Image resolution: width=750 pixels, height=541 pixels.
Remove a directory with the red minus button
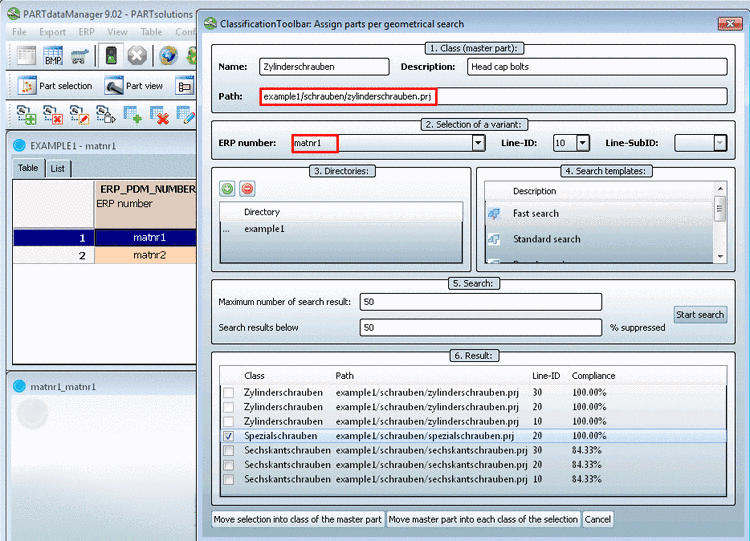[247, 188]
